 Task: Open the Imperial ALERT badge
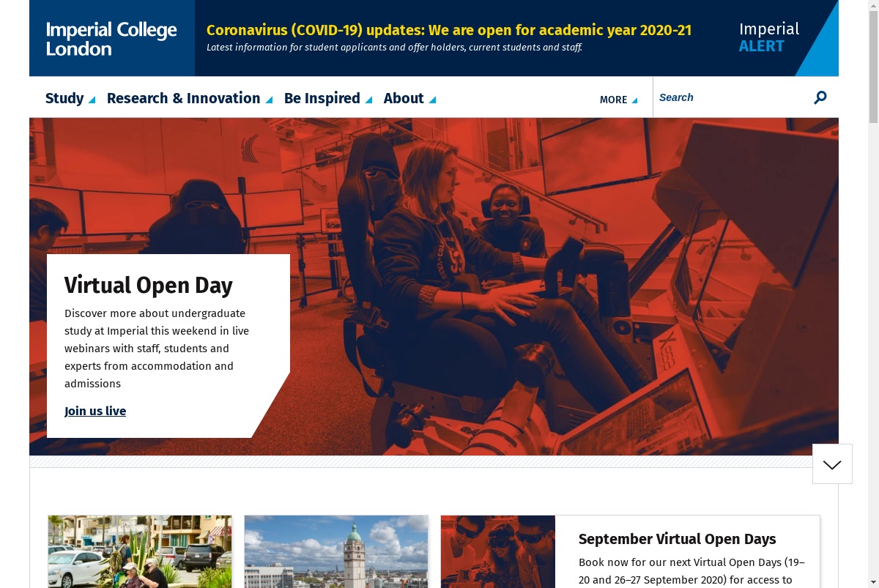769,37
